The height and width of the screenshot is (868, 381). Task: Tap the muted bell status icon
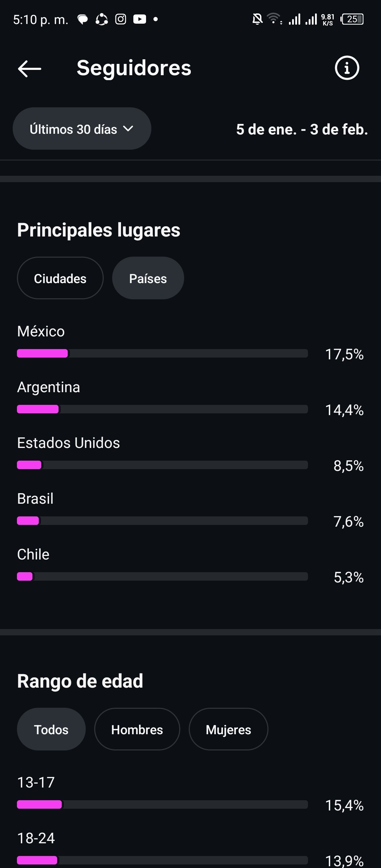point(258,19)
